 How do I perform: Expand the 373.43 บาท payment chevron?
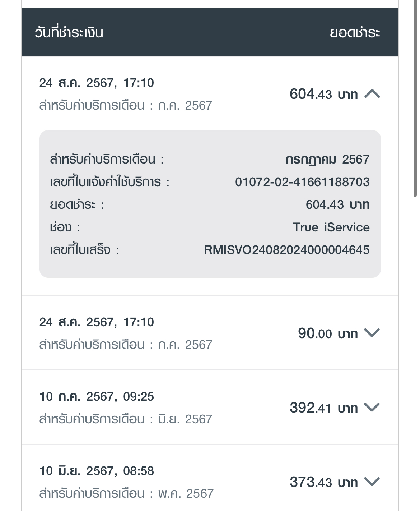pyautogui.click(x=372, y=482)
